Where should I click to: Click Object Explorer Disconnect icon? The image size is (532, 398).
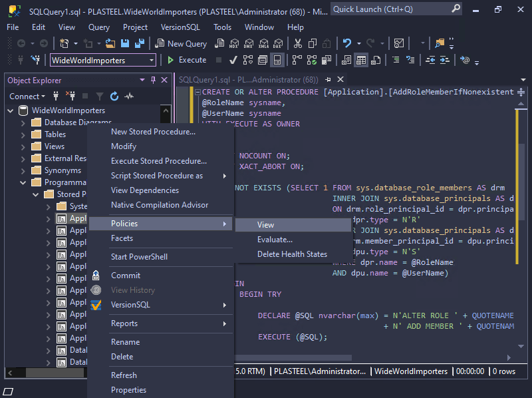coord(70,97)
